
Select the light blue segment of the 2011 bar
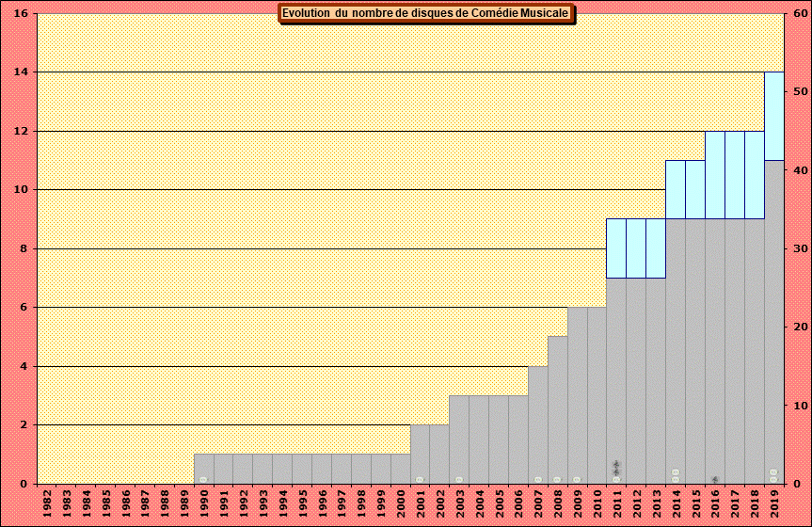pyautogui.click(x=616, y=248)
